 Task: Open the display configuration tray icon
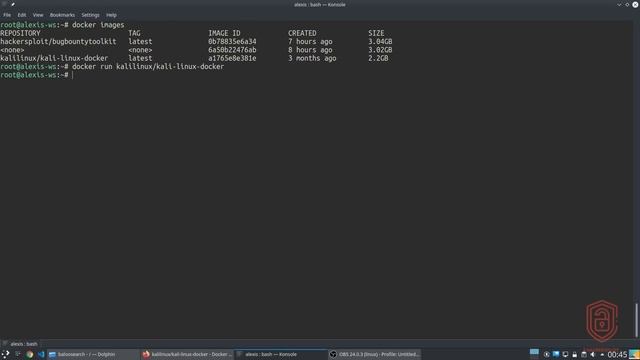click(565, 354)
